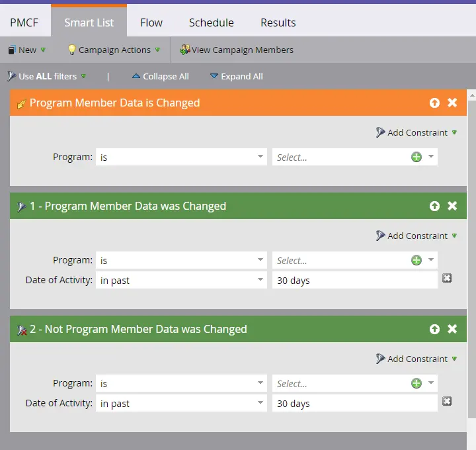Screen dimensions: 476x450
Task: Click the 'Program Member Data is Changed' title
Action: (x=115, y=103)
